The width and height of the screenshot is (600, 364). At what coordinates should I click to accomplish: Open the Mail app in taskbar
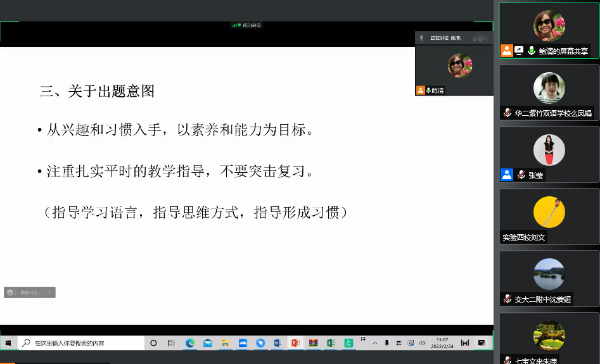[x=207, y=343]
